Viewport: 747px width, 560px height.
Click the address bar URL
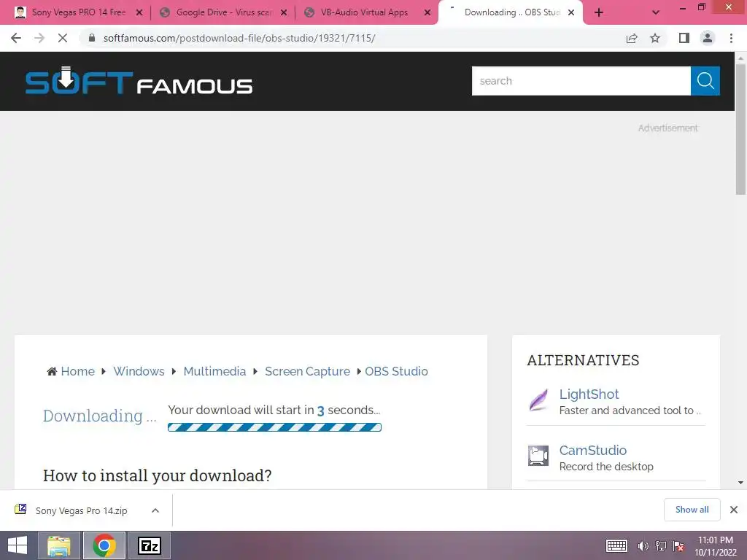239,38
